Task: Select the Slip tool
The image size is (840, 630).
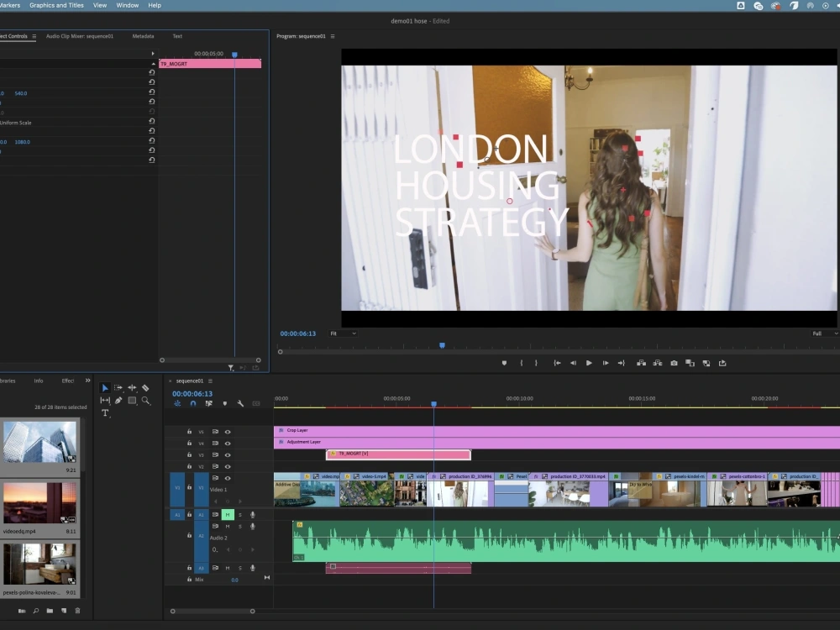Action: pyautogui.click(x=105, y=400)
